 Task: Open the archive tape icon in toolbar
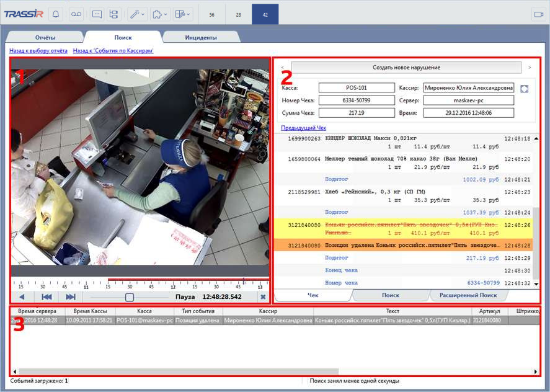(76, 14)
